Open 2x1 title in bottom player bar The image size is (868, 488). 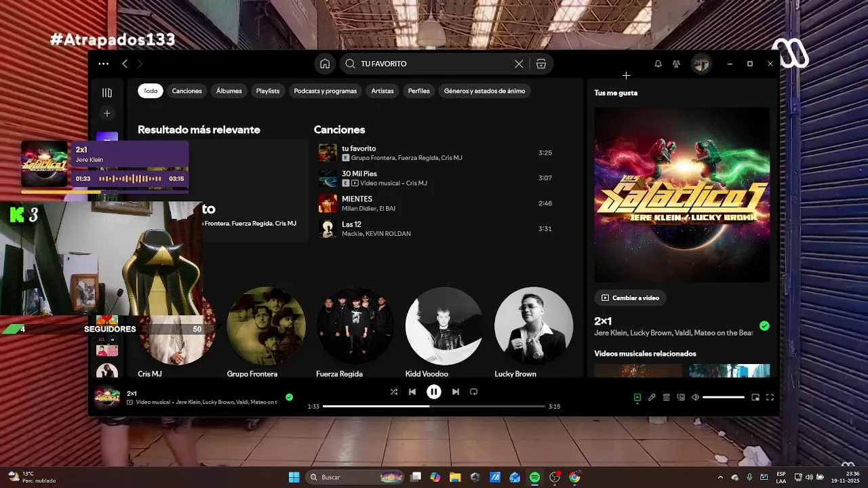point(132,393)
